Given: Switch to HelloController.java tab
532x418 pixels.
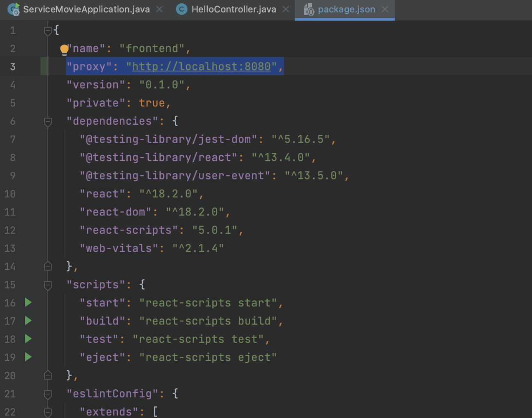Looking at the screenshot, I should tap(234, 9).
